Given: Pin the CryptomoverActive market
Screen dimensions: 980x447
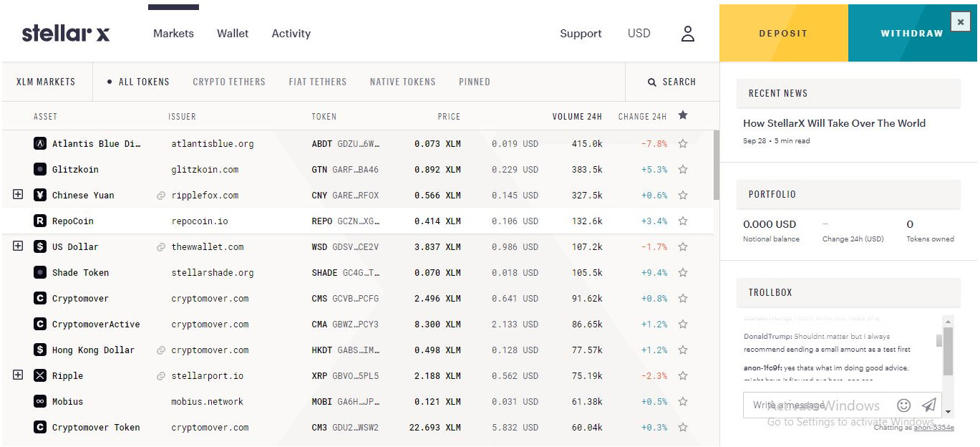Looking at the screenshot, I should click(683, 324).
